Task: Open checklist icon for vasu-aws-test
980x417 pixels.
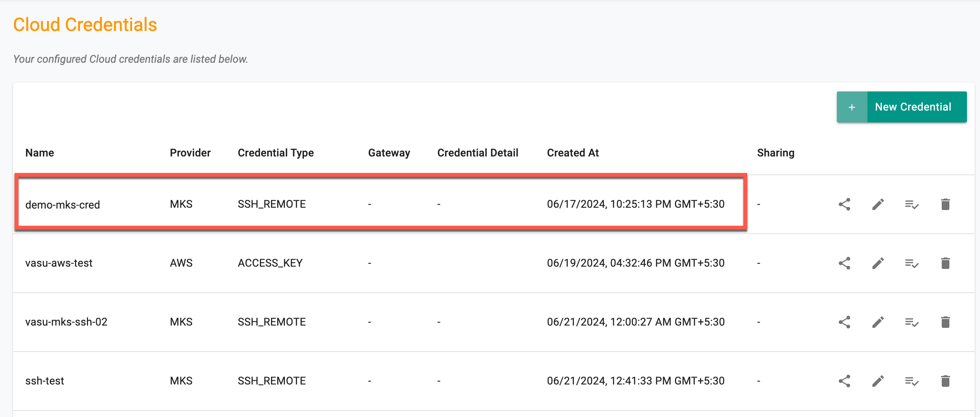Action: coord(912,263)
